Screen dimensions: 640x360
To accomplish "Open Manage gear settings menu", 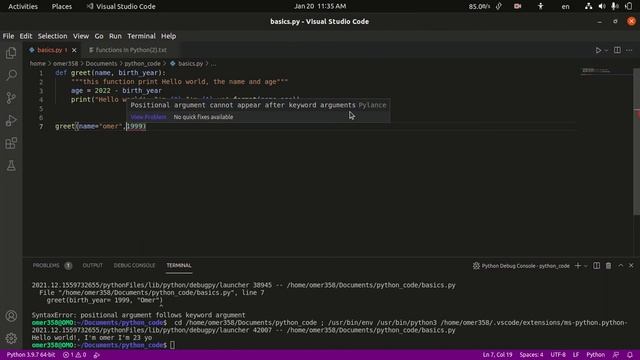I will [x=11, y=338].
